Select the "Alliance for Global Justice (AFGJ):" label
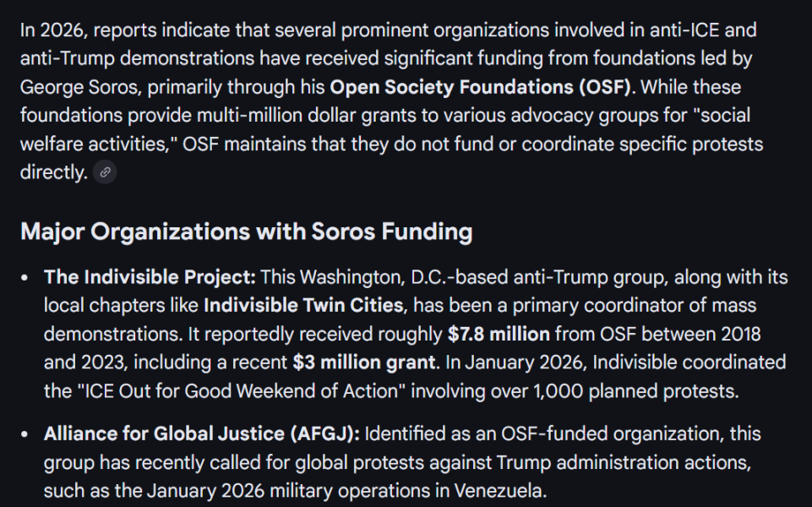Screen dimensions: 812x507 [202, 434]
